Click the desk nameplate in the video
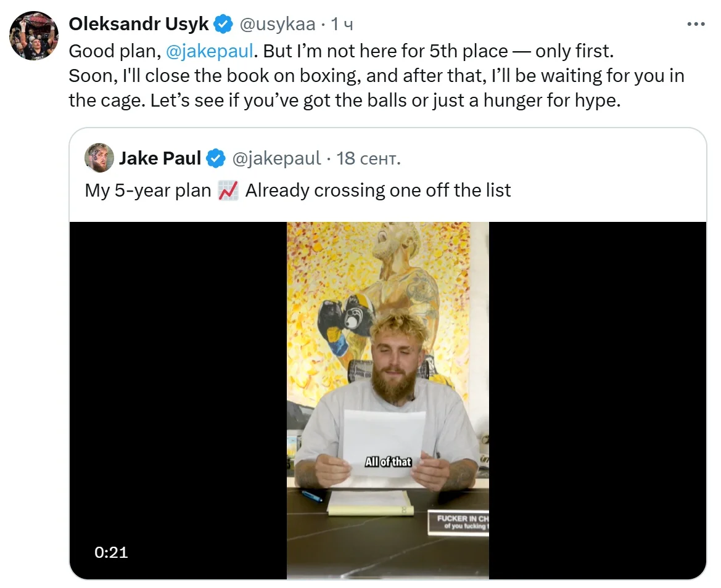 tap(459, 521)
